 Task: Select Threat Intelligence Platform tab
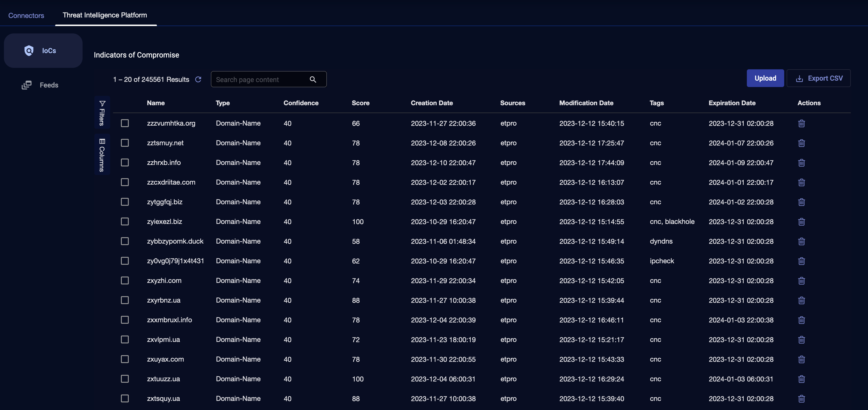click(105, 15)
